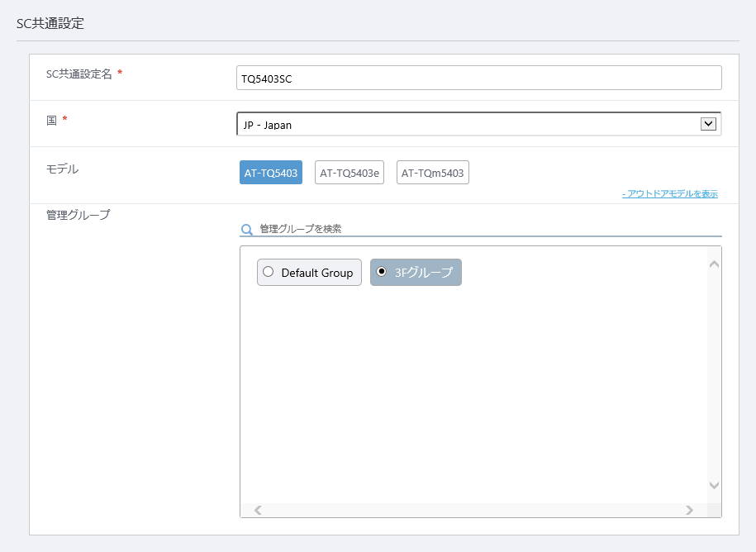Click the scroll left arrow in group list

(258, 510)
